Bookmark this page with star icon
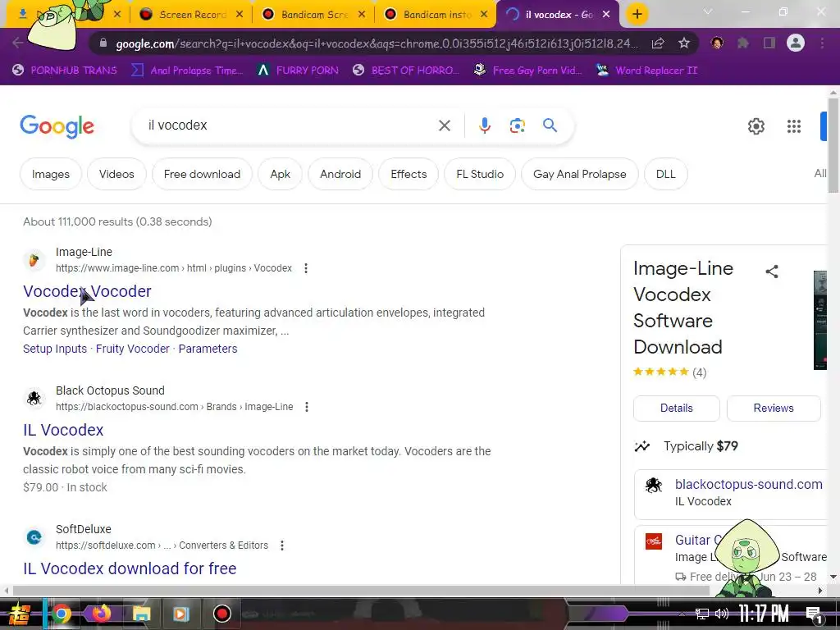Image resolution: width=840 pixels, height=630 pixels. coord(683,43)
